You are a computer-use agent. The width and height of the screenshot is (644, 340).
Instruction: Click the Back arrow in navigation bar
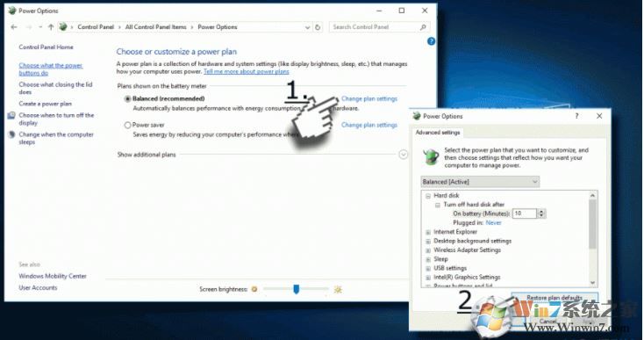[x=14, y=27]
